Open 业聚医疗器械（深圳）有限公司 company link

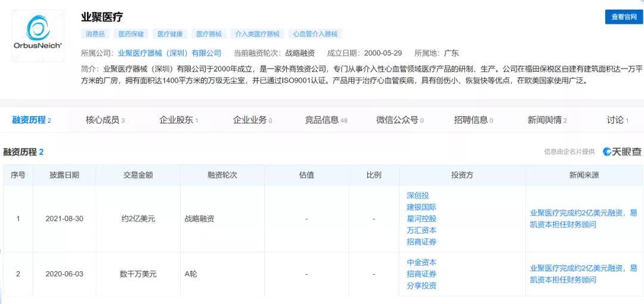pos(169,53)
